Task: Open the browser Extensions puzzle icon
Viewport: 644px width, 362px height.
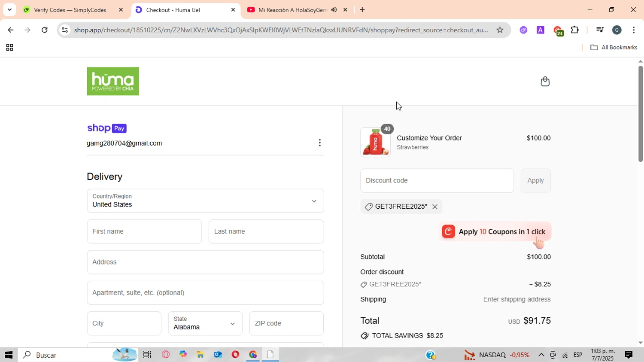Action: pos(574,30)
